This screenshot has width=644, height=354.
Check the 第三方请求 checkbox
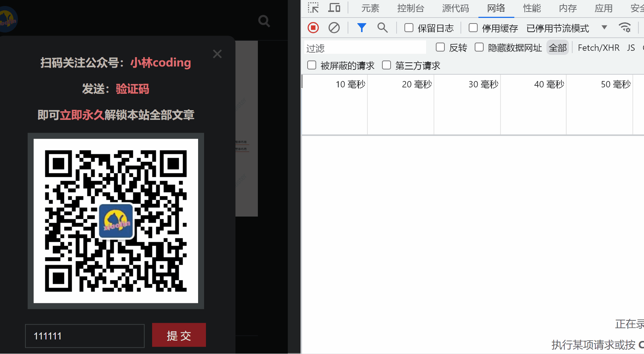tap(386, 65)
